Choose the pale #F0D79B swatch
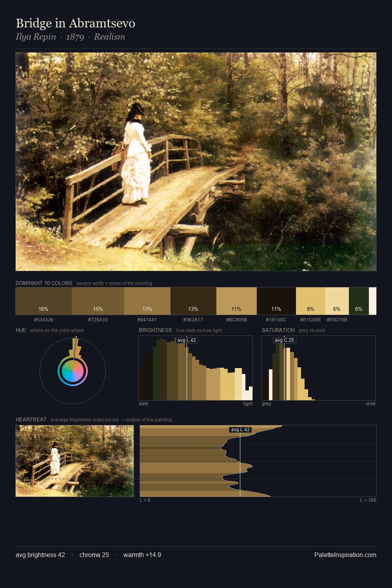This screenshot has height=588, width=392. (337, 301)
